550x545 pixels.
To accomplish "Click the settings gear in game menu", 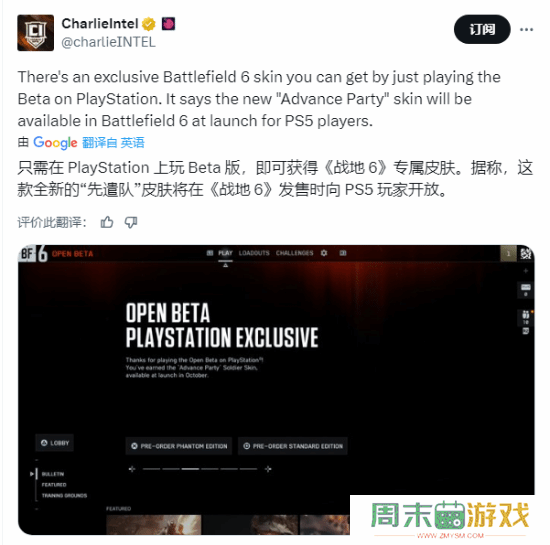I will click(x=324, y=253).
